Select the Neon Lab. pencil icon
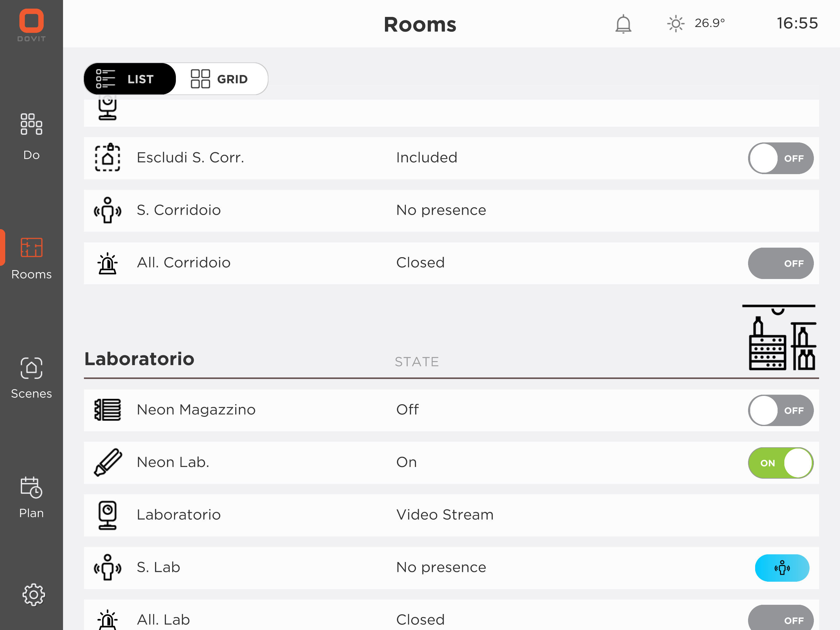The image size is (840, 630). point(108,462)
